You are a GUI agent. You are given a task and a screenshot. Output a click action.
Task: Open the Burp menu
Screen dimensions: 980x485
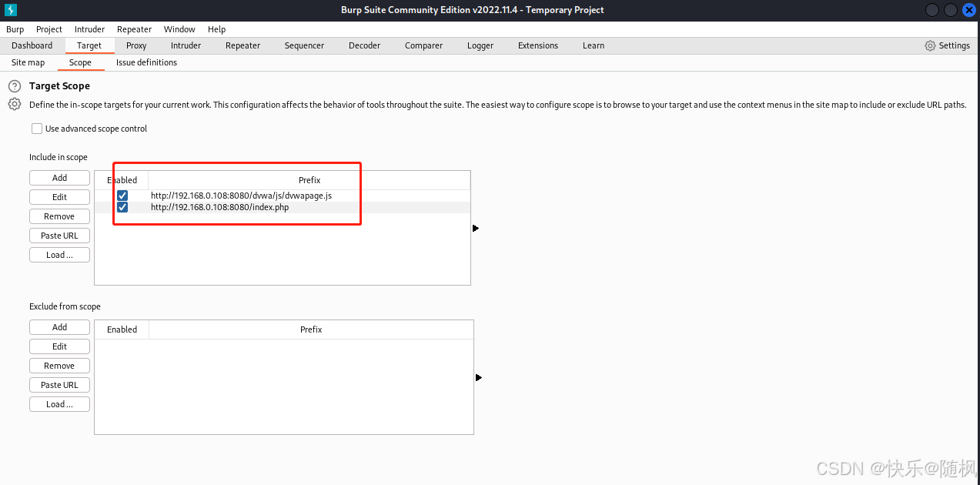(x=15, y=29)
